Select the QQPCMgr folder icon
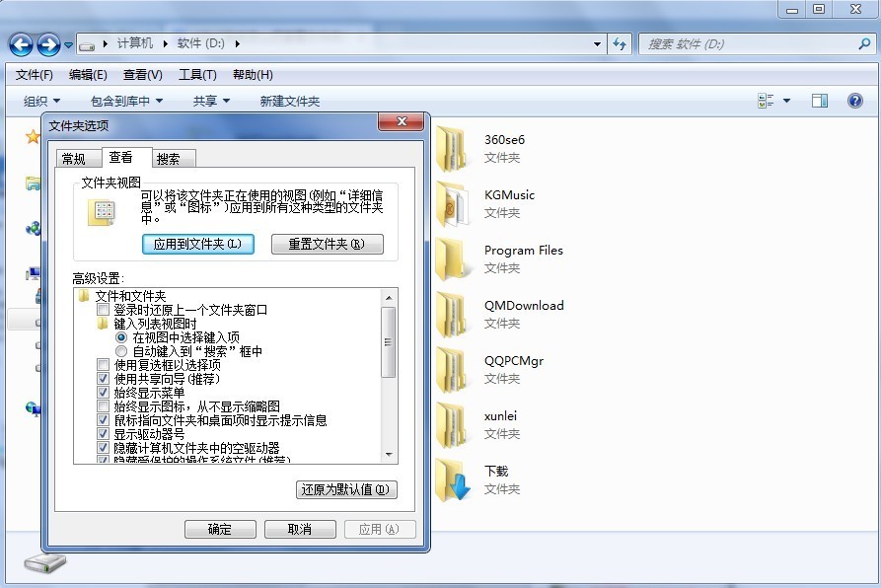This screenshot has height=588, width=881. (451, 370)
